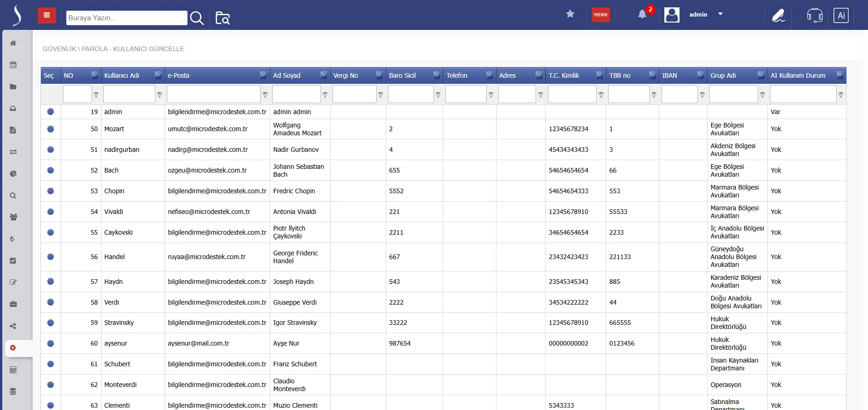This screenshot has width=868, height=410.
Task: Select the radio button for Vivaldi row
Action: 51,212
